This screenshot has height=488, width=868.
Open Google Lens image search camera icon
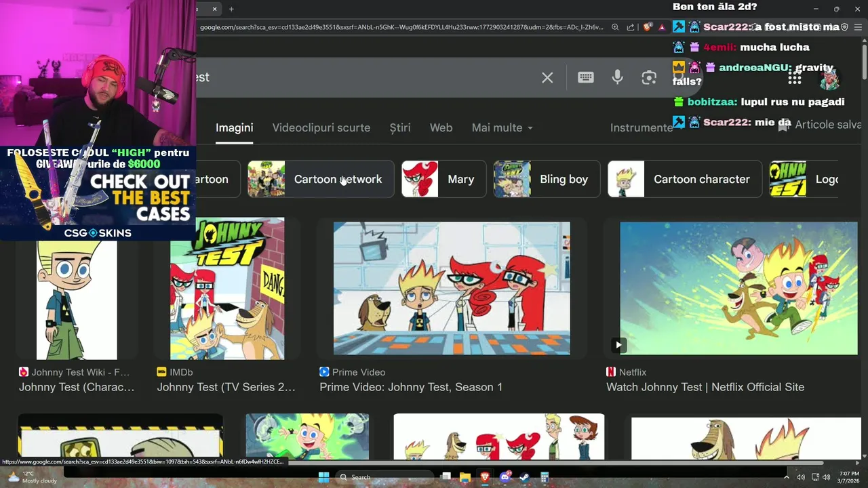tap(649, 77)
